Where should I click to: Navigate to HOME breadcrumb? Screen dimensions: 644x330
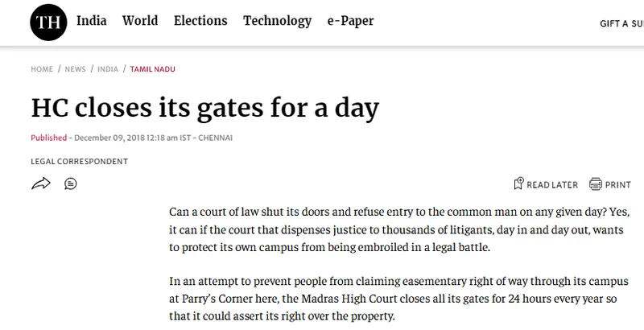(x=42, y=69)
